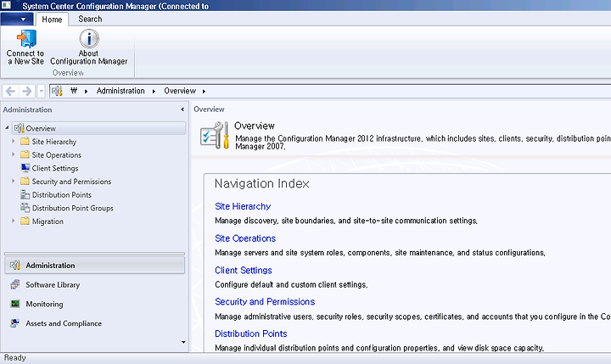
Task: Click the Distribution Points server icon
Action: click(25, 194)
